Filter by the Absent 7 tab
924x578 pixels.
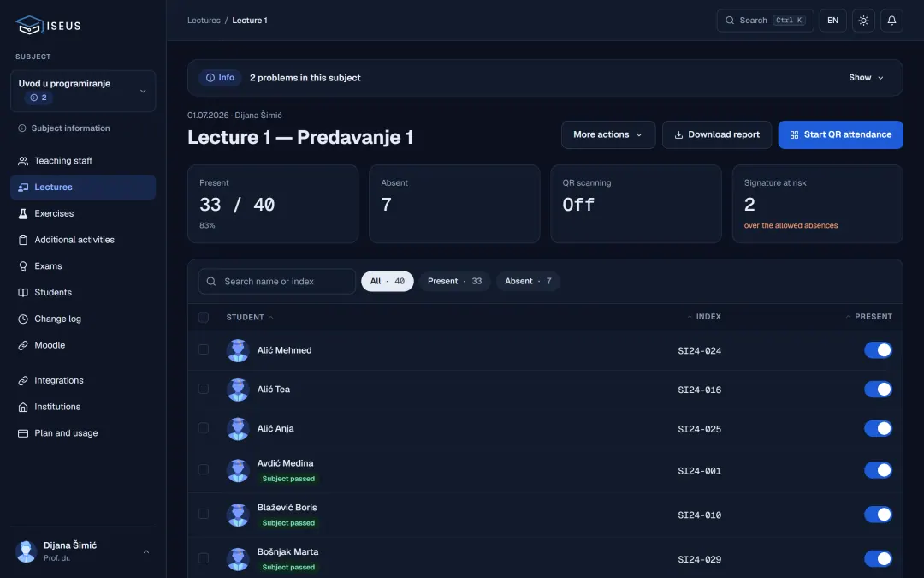(528, 282)
